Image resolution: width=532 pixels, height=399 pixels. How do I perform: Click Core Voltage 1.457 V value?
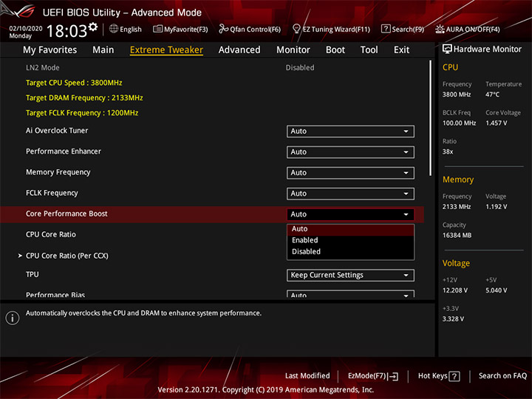tap(497, 123)
